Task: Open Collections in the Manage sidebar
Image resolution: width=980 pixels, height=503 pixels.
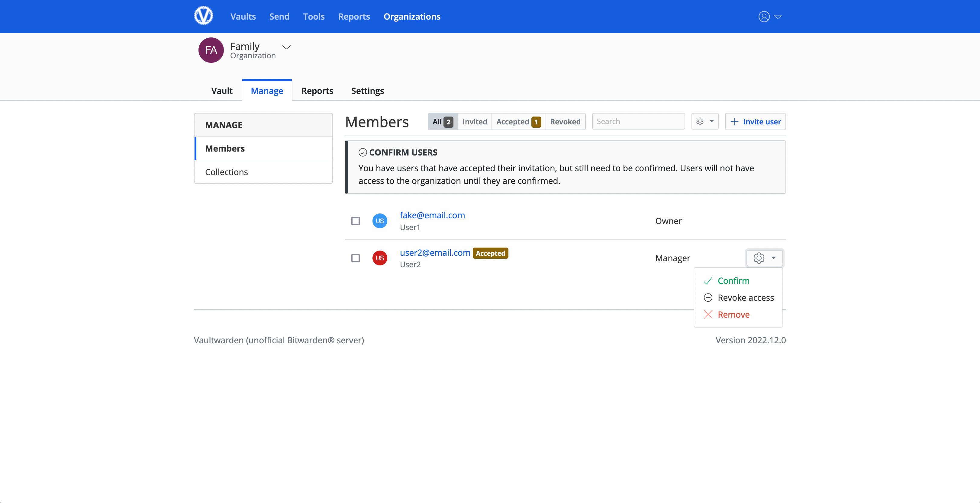Action: pos(226,172)
